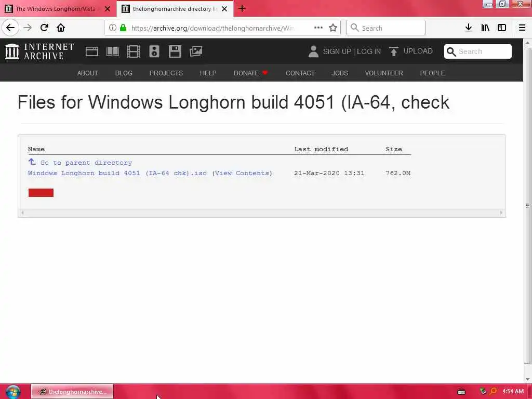Open the Images icon

click(196, 51)
